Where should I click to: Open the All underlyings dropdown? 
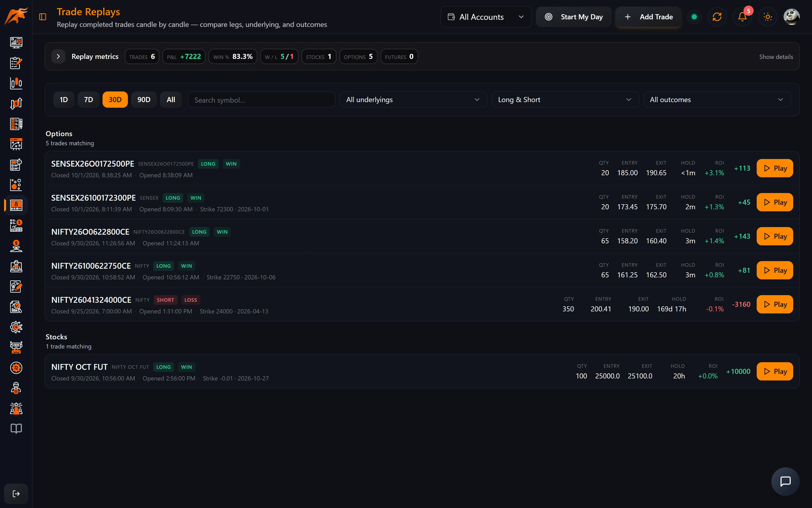click(x=413, y=100)
